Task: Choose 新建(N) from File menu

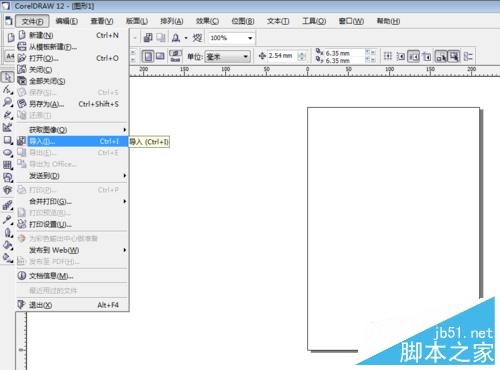Action: [72, 35]
